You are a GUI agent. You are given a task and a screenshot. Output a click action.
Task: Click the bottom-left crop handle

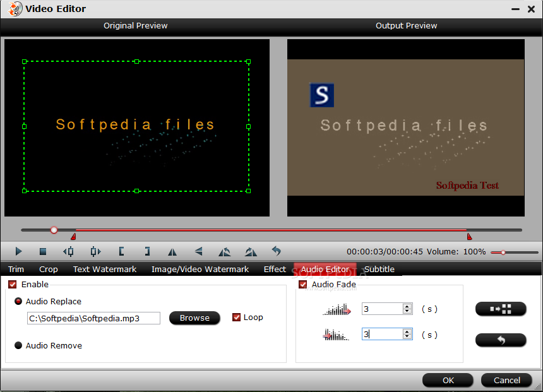(x=24, y=191)
